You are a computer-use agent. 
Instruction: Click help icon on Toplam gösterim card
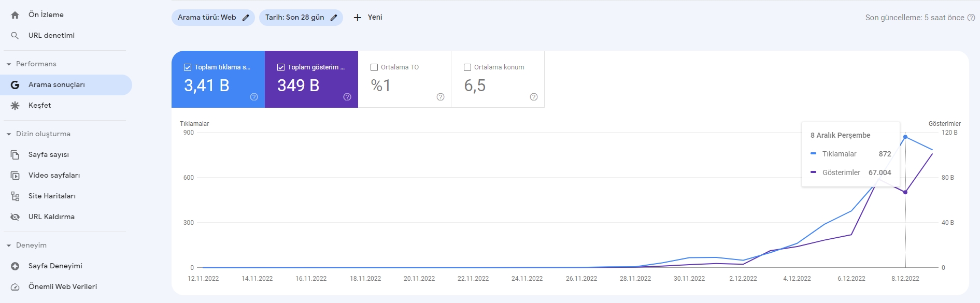click(347, 97)
